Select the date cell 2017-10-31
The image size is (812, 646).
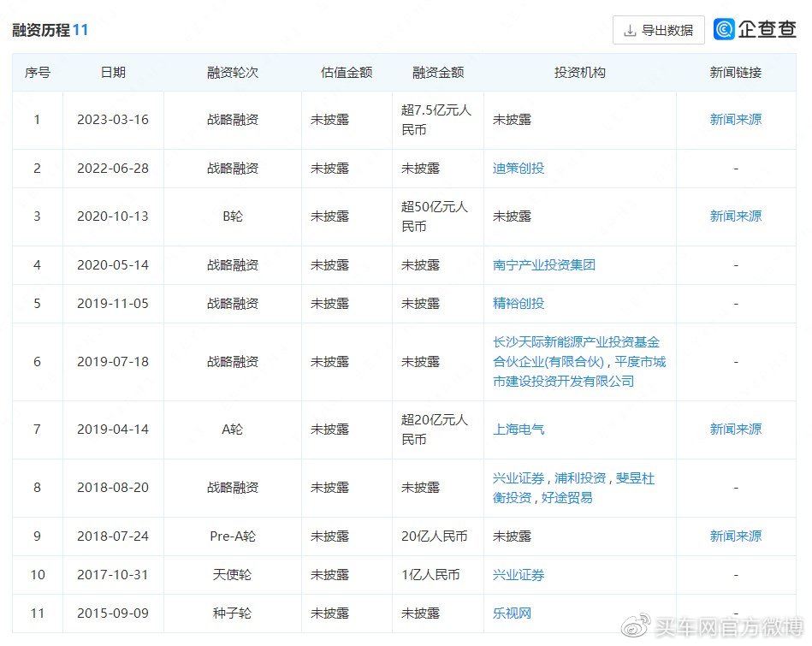113,575
